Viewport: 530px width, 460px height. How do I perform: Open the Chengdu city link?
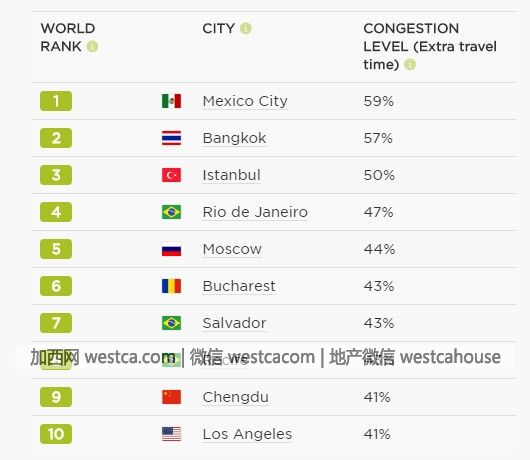tap(236, 397)
